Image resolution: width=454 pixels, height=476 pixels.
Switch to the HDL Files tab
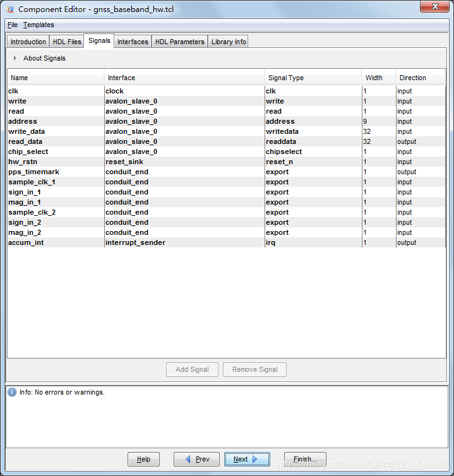(x=67, y=42)
